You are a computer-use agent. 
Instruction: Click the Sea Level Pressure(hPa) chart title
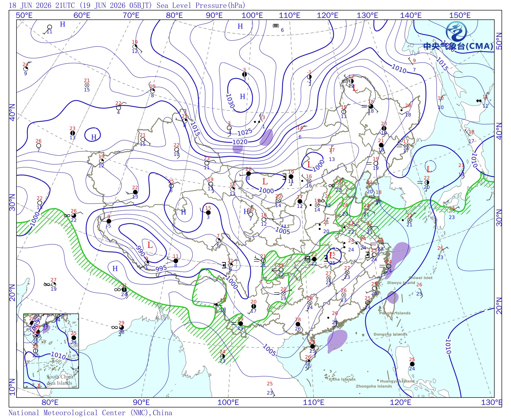(x=201, y=5)
